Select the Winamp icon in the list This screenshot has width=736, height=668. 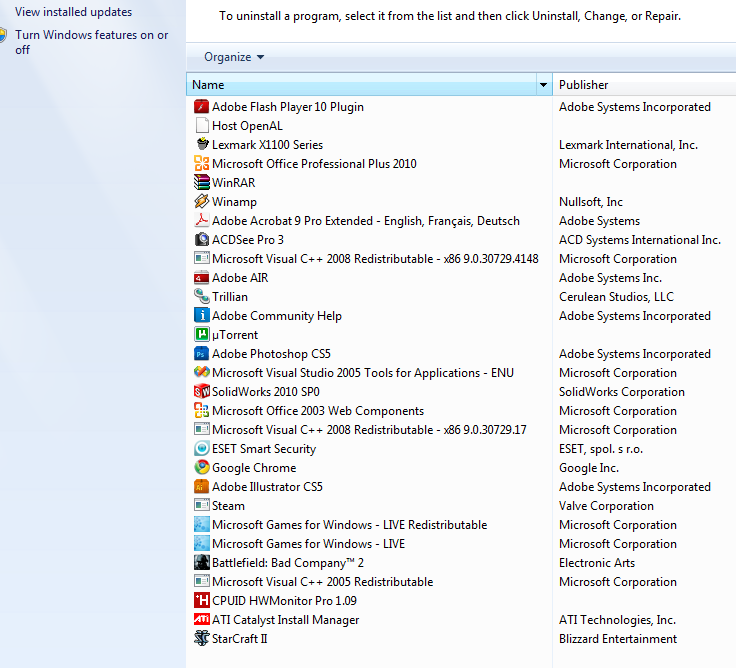point(202,202)
